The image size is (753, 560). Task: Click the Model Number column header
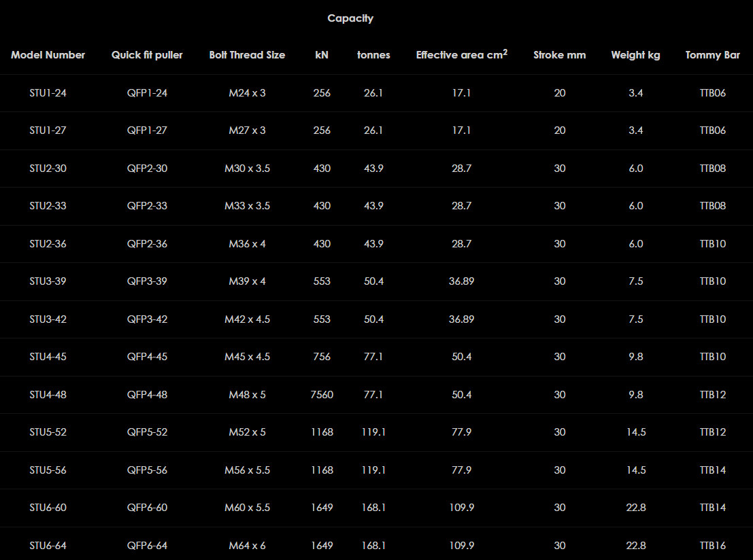click(x=48, y=55)
